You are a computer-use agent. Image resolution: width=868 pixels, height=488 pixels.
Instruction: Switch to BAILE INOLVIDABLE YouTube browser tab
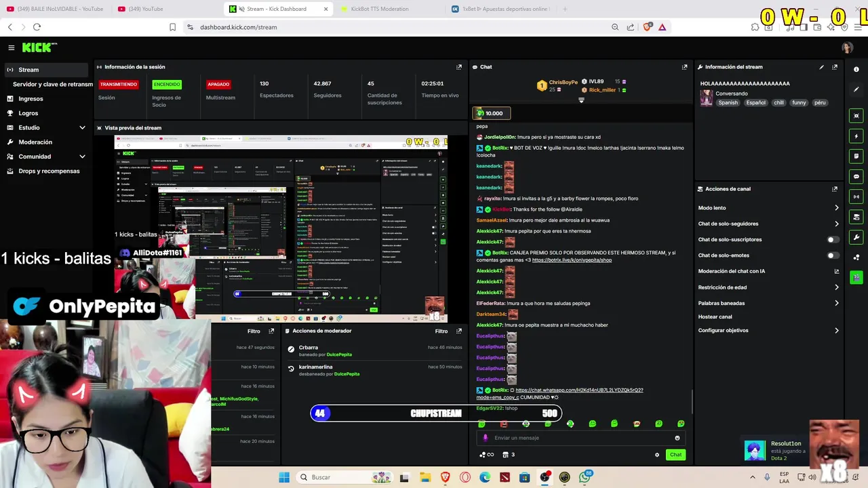pyautogui.click(x=57, y=9)
